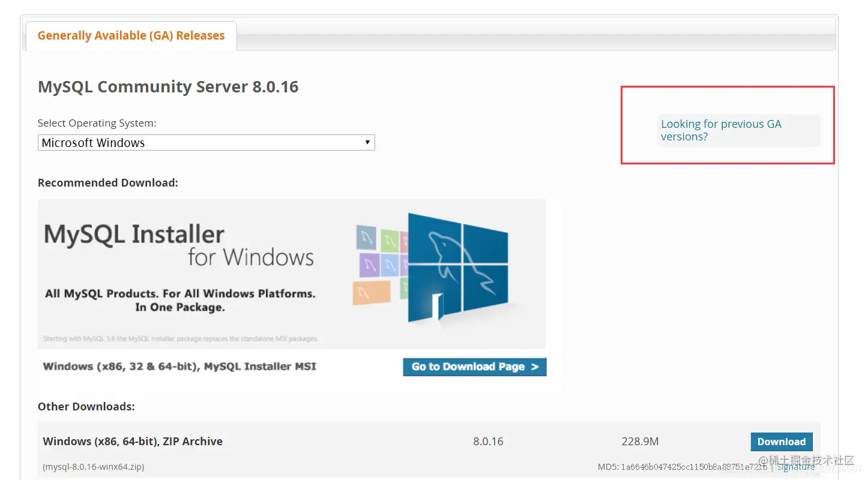The width and height of the screenshot is (868, 480).
Task: Click the MySQL Community Server 8.0.16 heading
Action: point(168,87)
